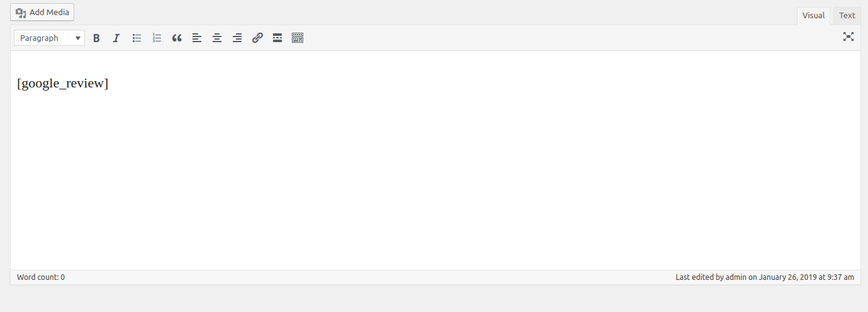The width and height of the screenshot is (868, 312).
Task: Click the Add Media button
Action: click(x=42, y=13)
